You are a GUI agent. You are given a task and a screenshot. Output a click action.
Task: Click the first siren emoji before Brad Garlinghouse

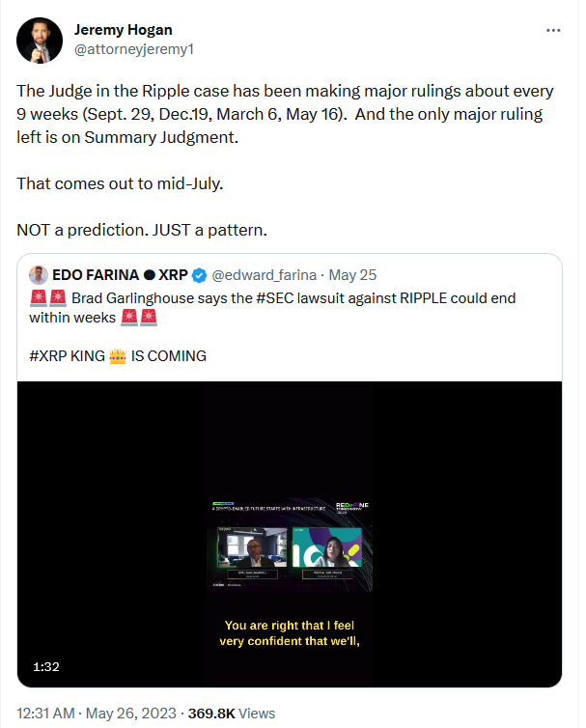(x=39, y=298)
